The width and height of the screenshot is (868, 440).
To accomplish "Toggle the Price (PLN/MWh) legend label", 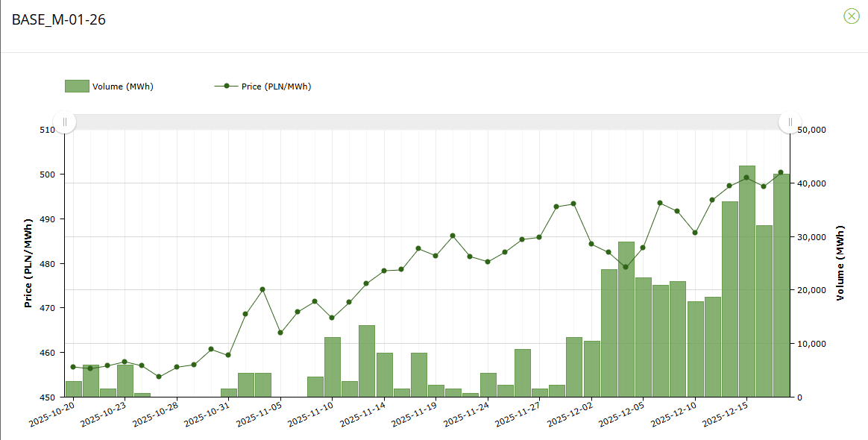I will (x=276, y=87).
